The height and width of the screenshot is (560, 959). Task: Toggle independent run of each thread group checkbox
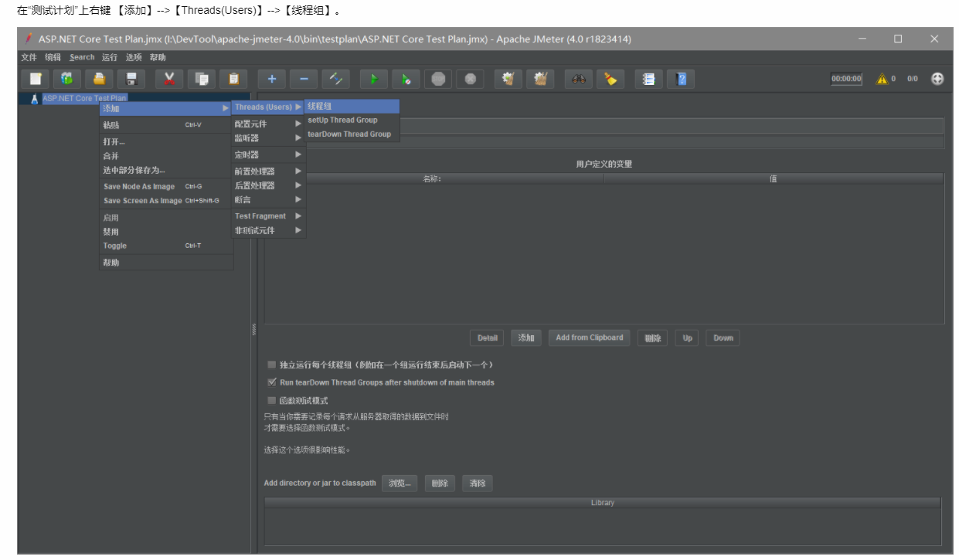coord(271,365)
